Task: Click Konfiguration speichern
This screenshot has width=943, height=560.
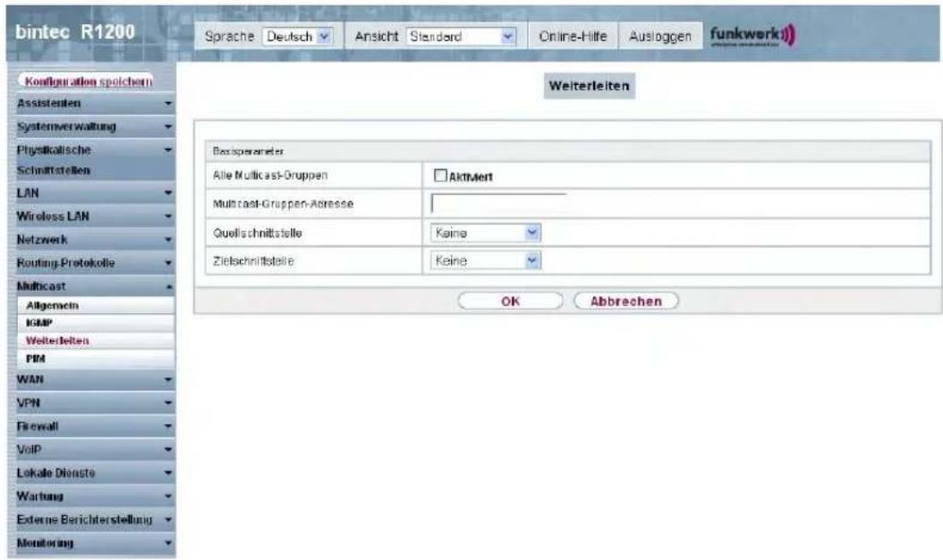Action: pyautogui.click(x=88, y=81)
